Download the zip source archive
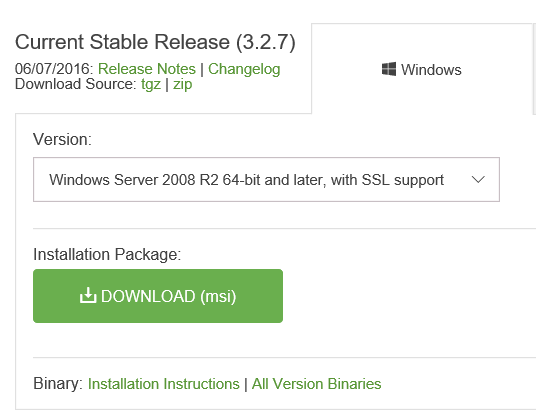Viewport: 536px width, 417px height. pyautogui.click(x=183, y=84)
